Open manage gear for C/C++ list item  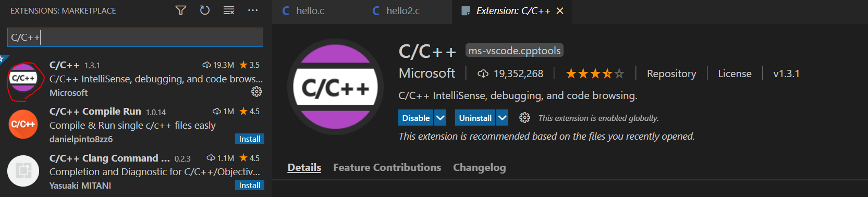(x=256, y=92)
